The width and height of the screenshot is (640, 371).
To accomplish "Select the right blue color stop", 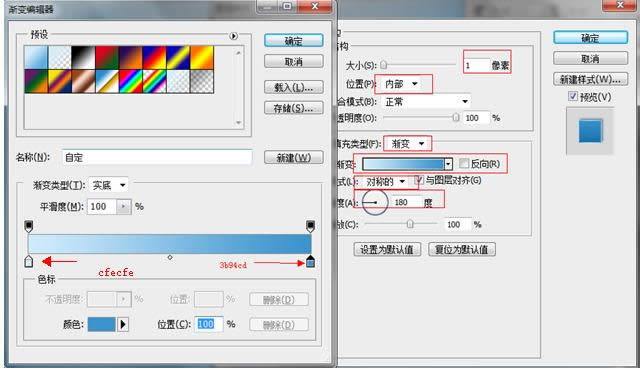I will (310, 261).
